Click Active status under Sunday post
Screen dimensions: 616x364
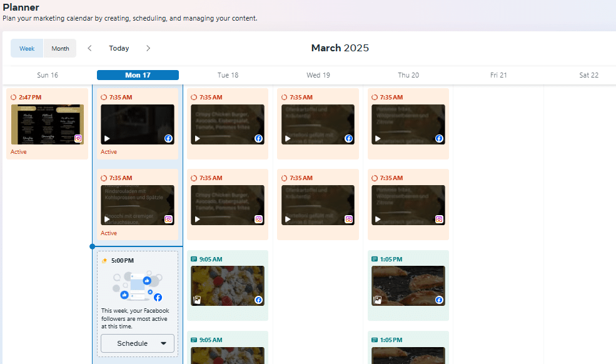coord(19,152)
